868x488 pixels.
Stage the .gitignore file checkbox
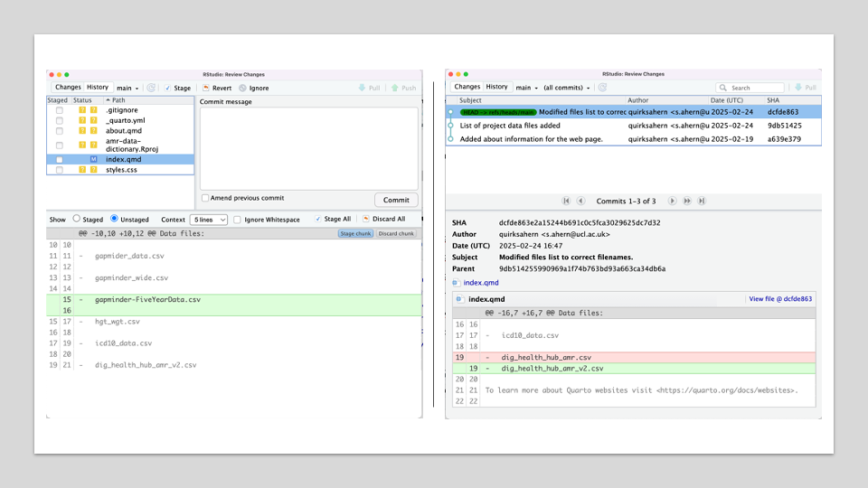[60, 110]
